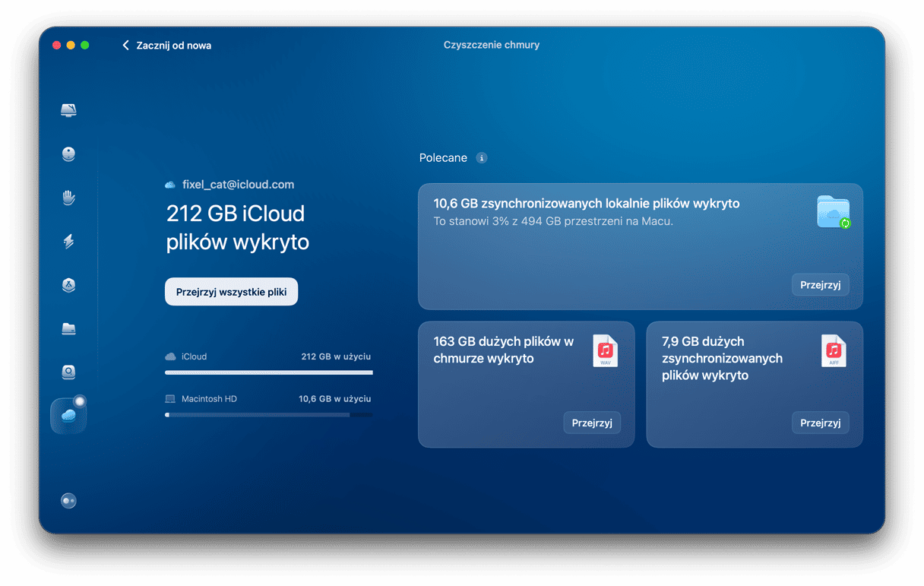Screen dimensions: 924x586
Task: Open the Applications module icon in sidebar
Action: pos(68,285)
